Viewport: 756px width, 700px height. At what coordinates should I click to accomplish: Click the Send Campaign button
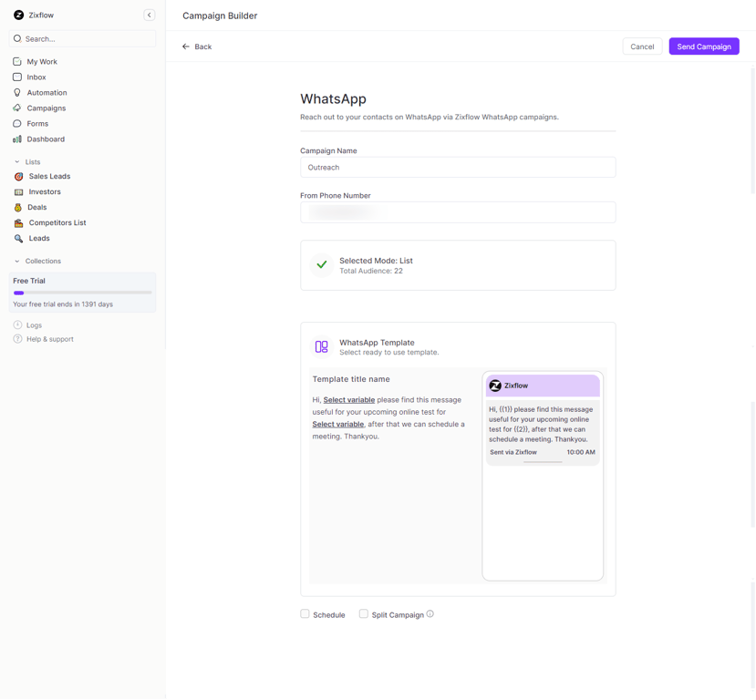(703, 46)
